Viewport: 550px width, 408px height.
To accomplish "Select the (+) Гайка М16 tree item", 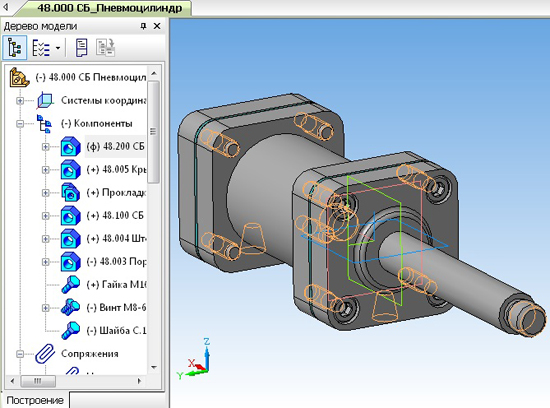I will pos(116,285).
